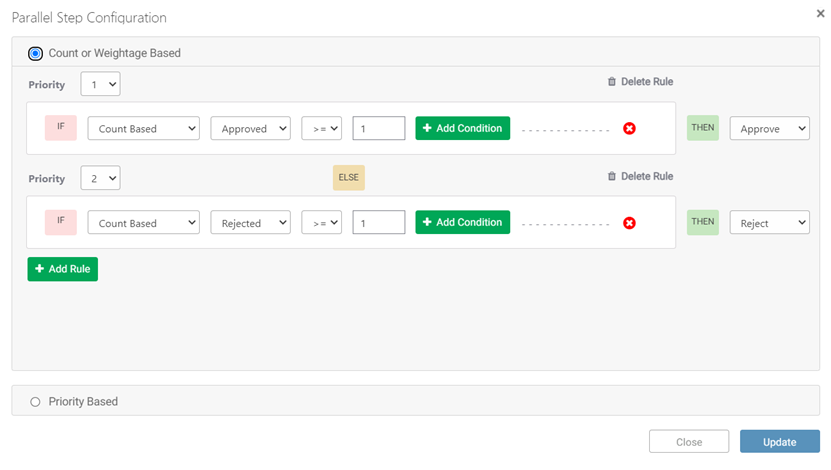The image size is (831, 470).
Task: Expand Count Based dropdown in first rule
Action: coord(143,129)
